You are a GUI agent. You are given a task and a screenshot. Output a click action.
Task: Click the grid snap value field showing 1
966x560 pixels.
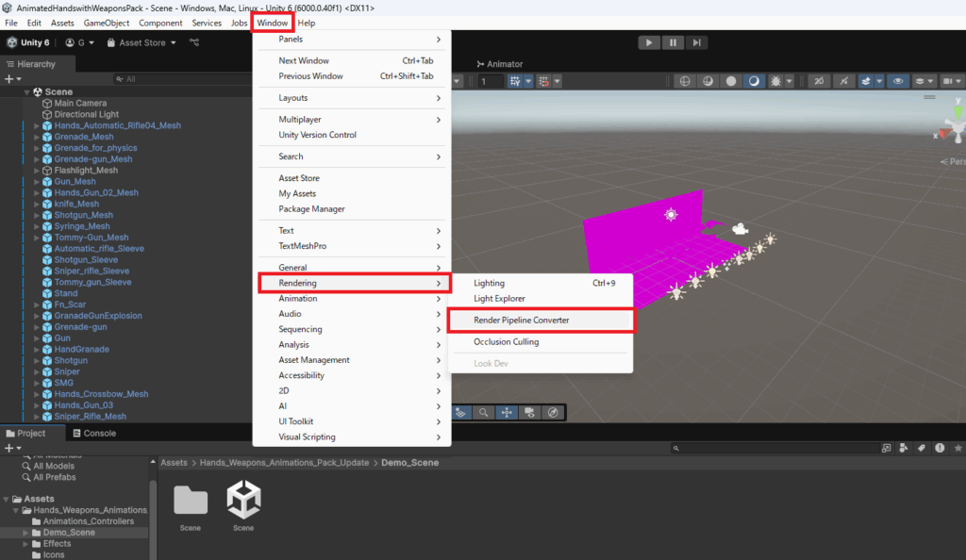pos(491,81)
